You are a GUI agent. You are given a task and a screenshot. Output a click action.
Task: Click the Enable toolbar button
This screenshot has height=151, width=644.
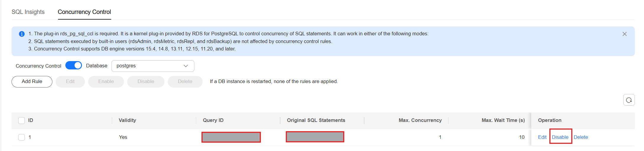click(x=106, y=82)
